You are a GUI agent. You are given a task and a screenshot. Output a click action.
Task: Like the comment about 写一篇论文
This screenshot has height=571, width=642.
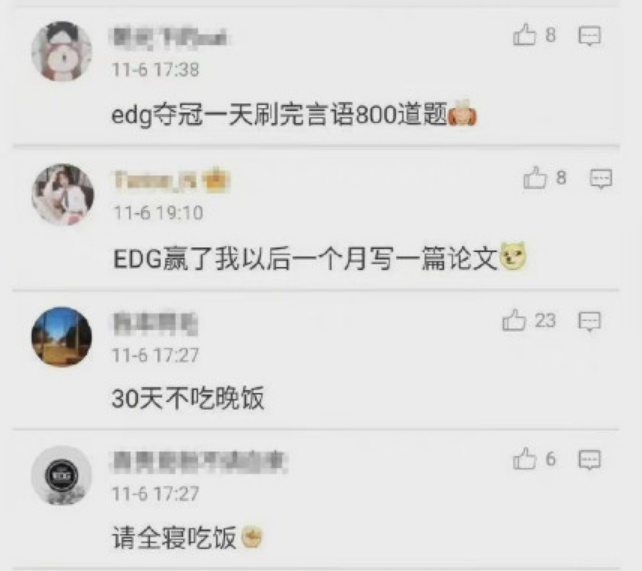pos(535,178)
